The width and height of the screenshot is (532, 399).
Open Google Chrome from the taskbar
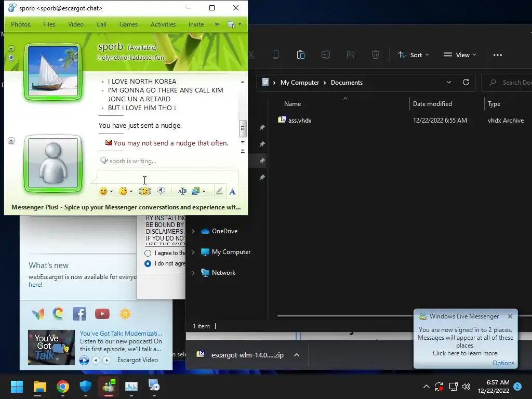click(x=63, y=387)
